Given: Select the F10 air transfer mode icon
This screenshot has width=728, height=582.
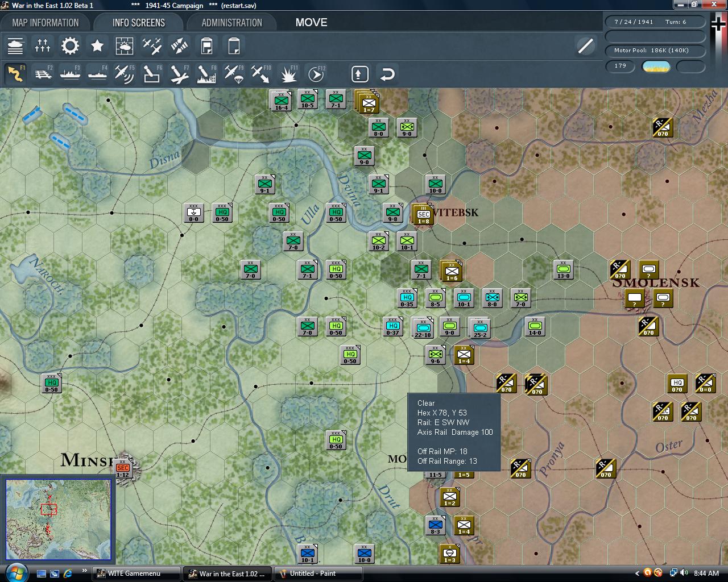Looking at the screenshot, I should pos(261,74).
